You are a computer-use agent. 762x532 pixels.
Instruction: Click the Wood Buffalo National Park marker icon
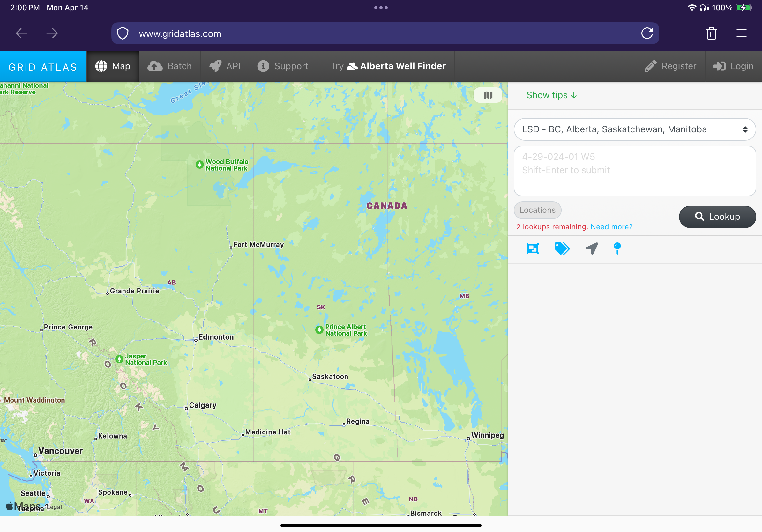199,165
